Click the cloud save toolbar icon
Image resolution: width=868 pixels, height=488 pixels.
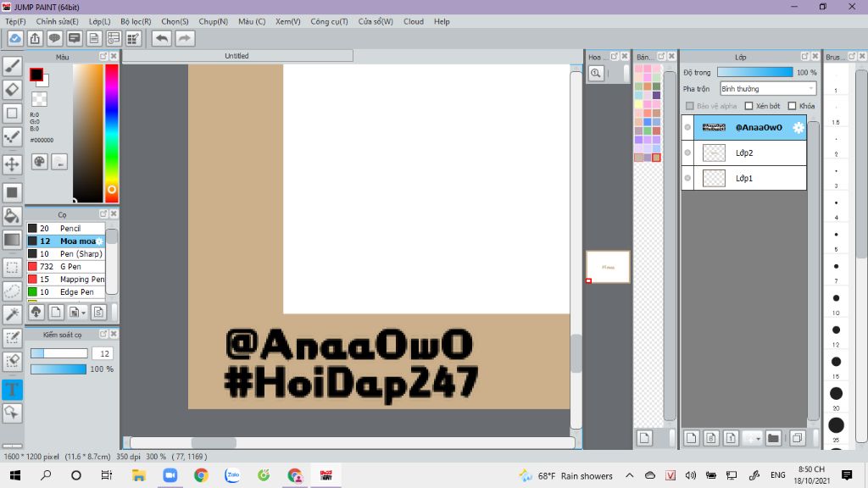tap(15, 38)
